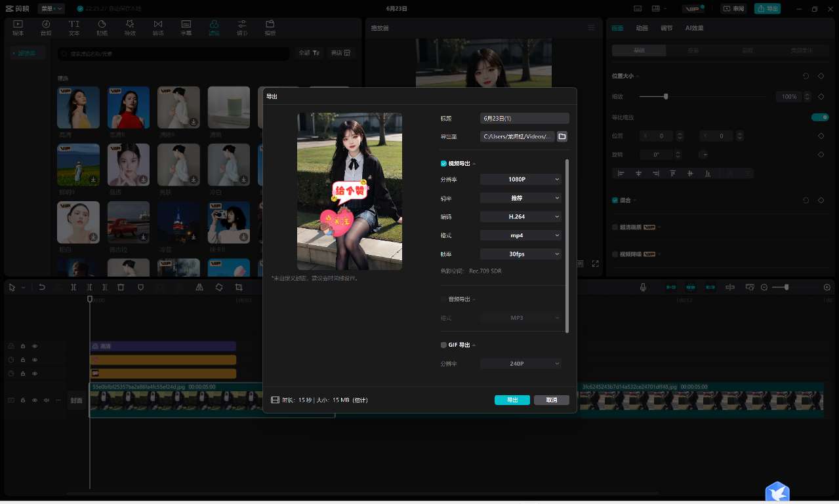The image size is (839, 504).
Task: Click the crop icon in timeline toolbar
Action: click(238, 287)
